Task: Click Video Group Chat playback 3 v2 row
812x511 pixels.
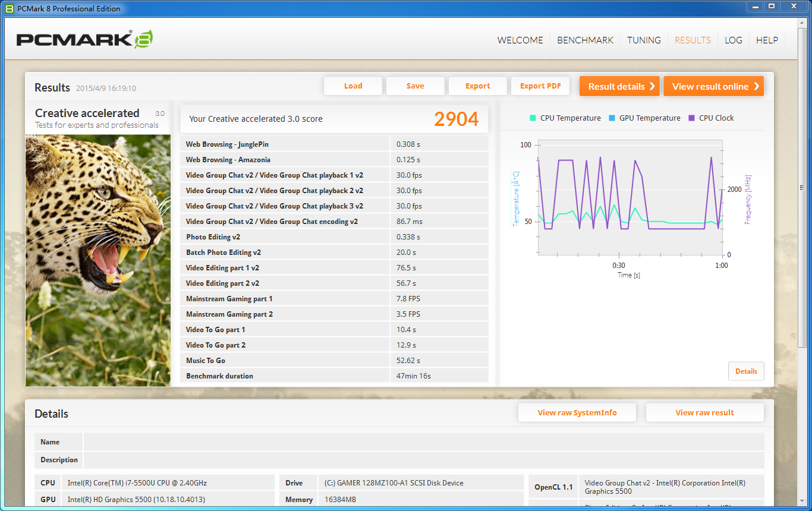Action: tap(334, 206)
